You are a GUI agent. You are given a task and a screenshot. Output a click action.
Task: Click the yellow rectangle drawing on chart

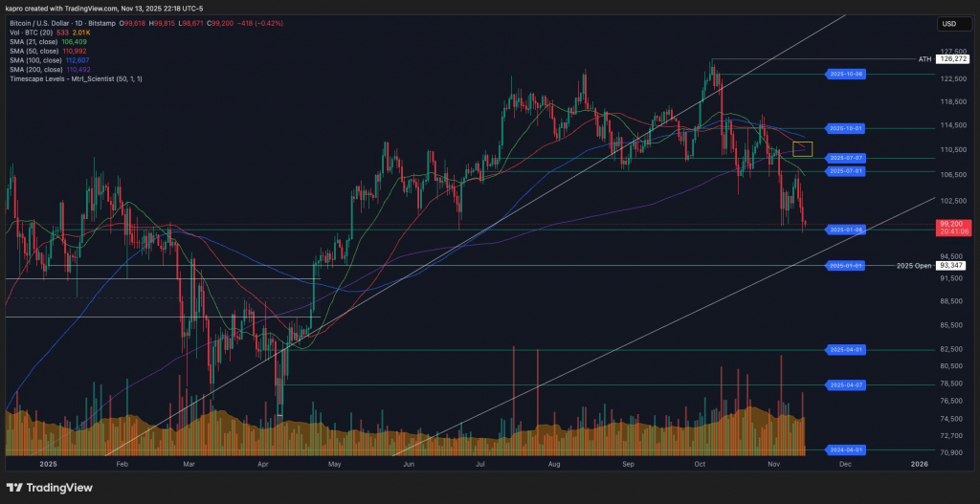point(802,148)
